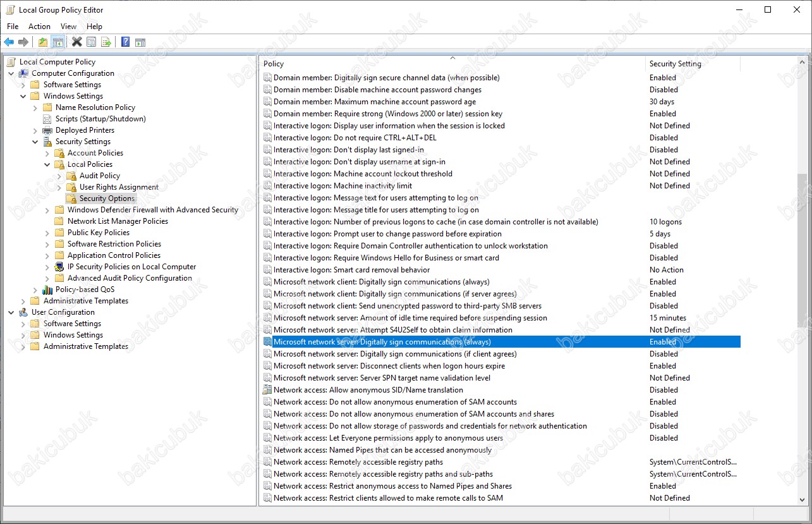Open Properties via toolbar icon

click(92, 42)
